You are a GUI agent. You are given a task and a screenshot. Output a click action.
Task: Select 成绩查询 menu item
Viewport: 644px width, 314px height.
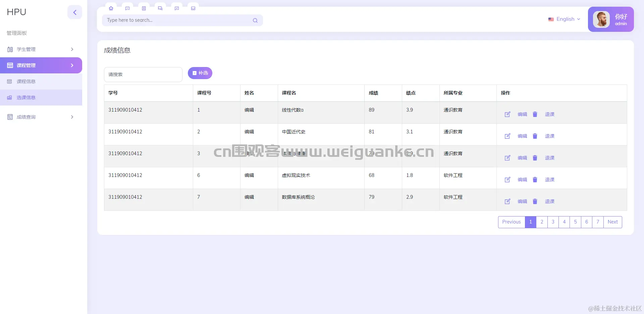[41, 117]
